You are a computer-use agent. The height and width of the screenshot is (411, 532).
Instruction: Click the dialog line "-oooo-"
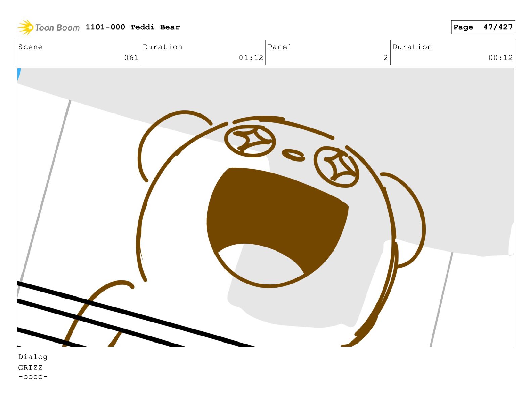point(33,377)
